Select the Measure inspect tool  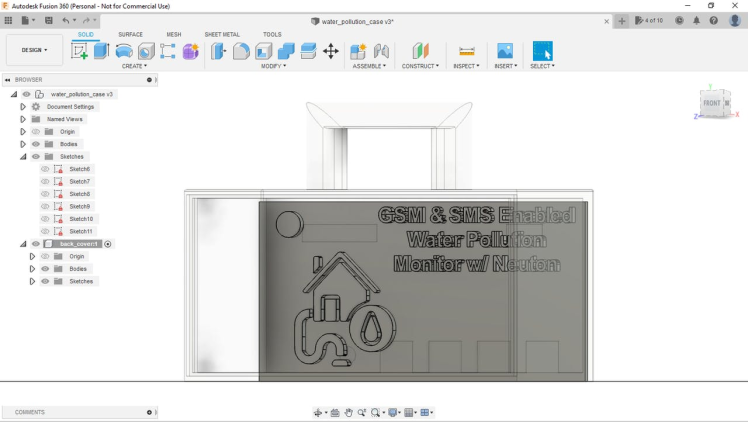coord(467,51)
